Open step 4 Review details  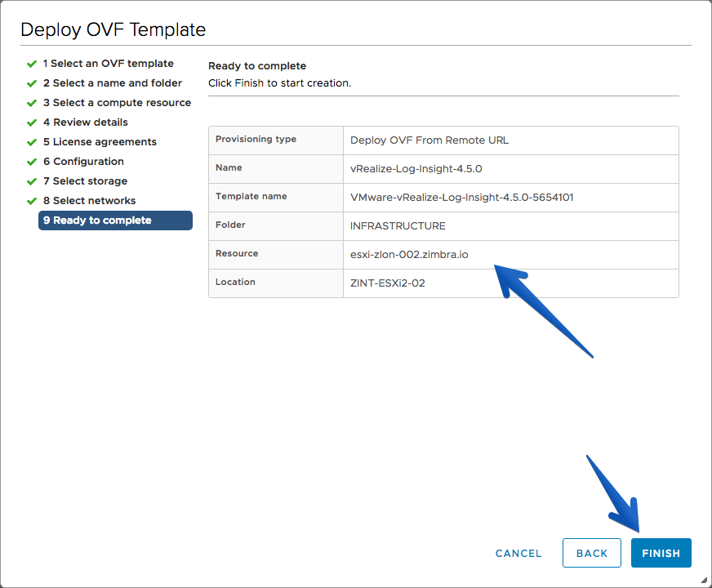pyautogui.click(x=86, y=122)
